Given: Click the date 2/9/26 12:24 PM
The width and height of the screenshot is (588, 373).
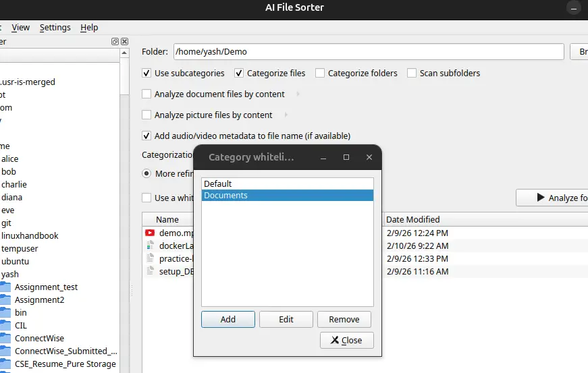Looking at the screenshot, I should tap(417, 233).
